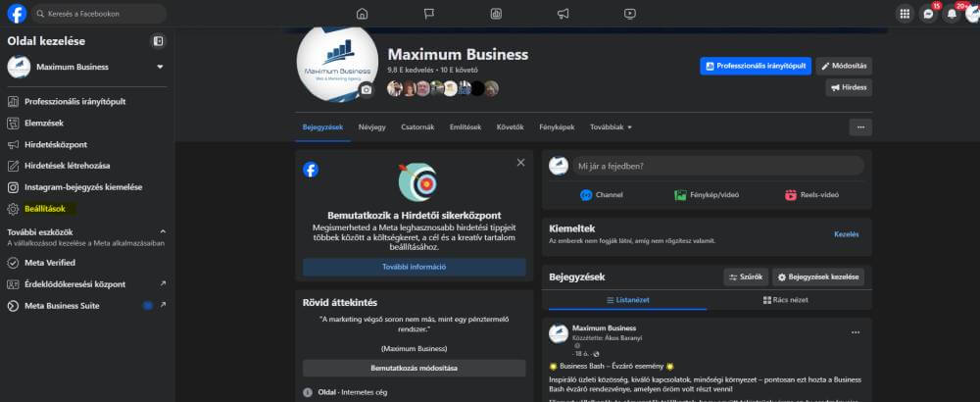Click Hirdess button
Image resolution: width=980 pixels, height=402 pixels.
(849, 87)
